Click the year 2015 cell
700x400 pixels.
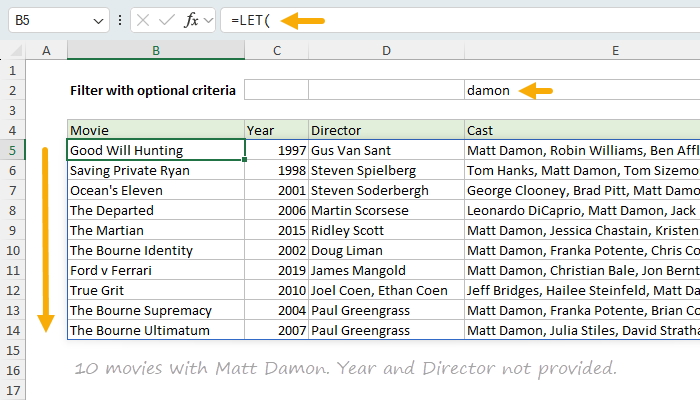coord(276,230)
